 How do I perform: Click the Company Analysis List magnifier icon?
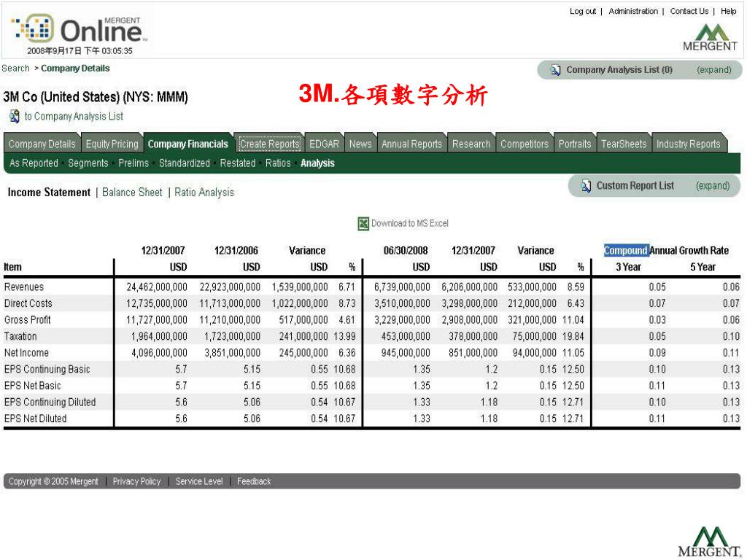pyautogui.click(x=555, y=70)
